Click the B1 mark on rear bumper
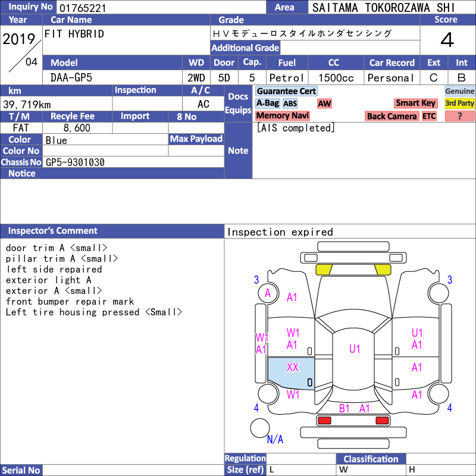Viewport: 476px width, 476px height. click(x=344, y=408)
